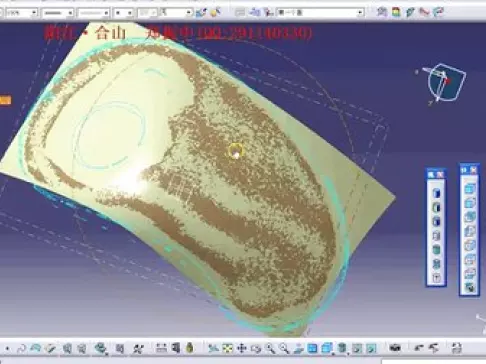Toggle the customized view parameters icon
486x364 pixels.
(436, 278)
